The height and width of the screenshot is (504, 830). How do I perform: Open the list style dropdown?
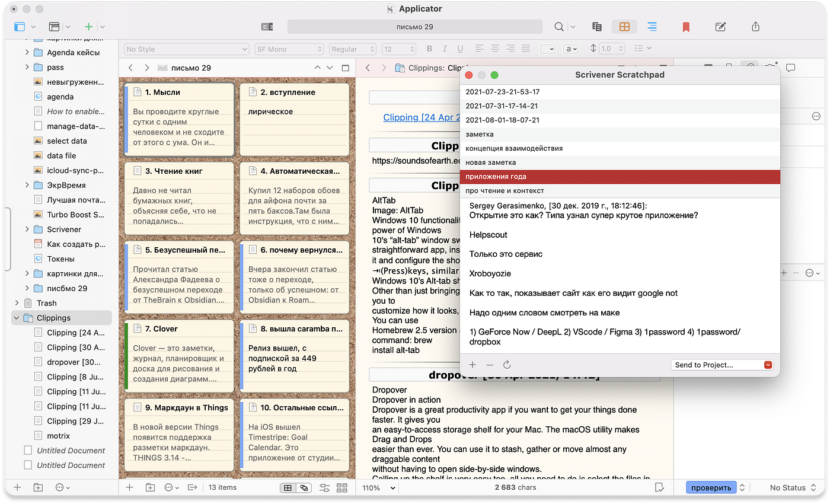pos(643,49)
